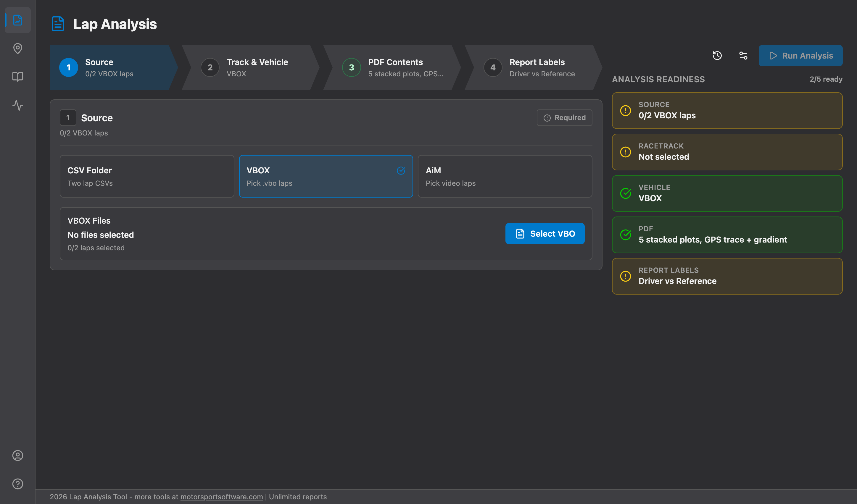Click the Run Analysis button
Image resolution: width=857 pixels, height=504 pixels.
point(800,55)
